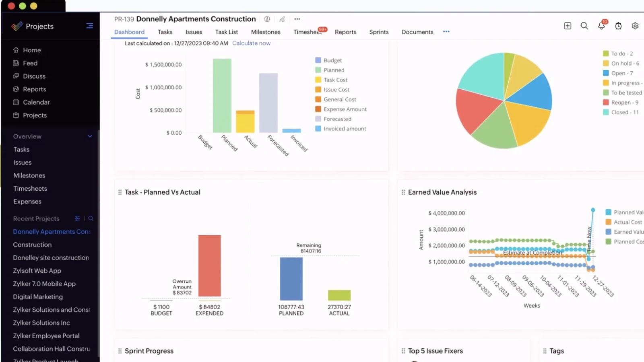Select blue Planned hours bar
644x362 pixels.
(291, 279)
